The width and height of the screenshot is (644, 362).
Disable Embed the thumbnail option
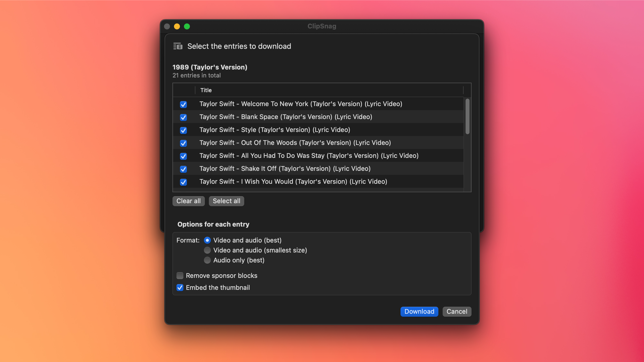180,288
